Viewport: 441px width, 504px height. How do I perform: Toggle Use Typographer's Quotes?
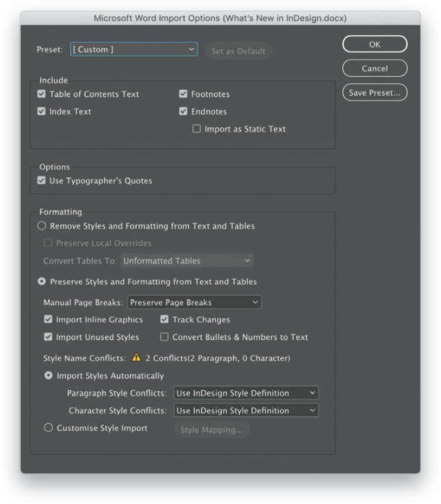(42, 180)
